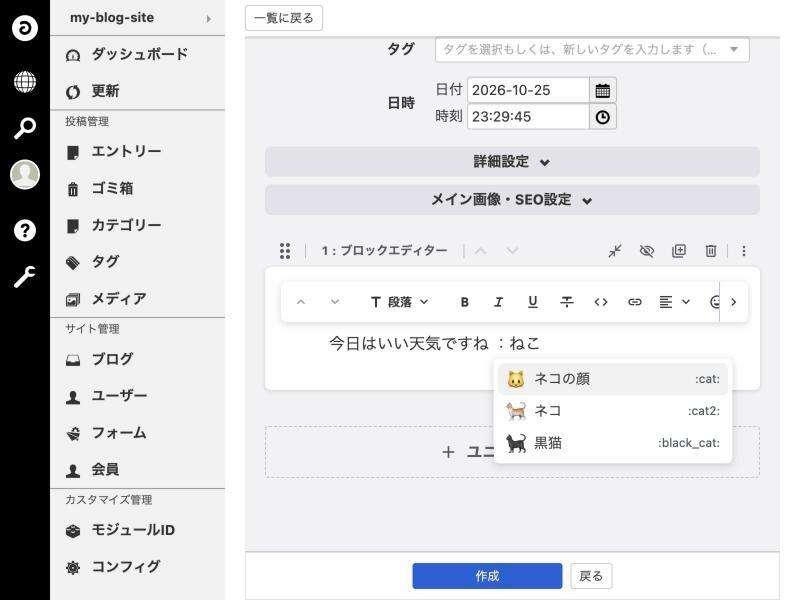
Task: Open 会員 in the sidebar
Action: pos(138,470)
